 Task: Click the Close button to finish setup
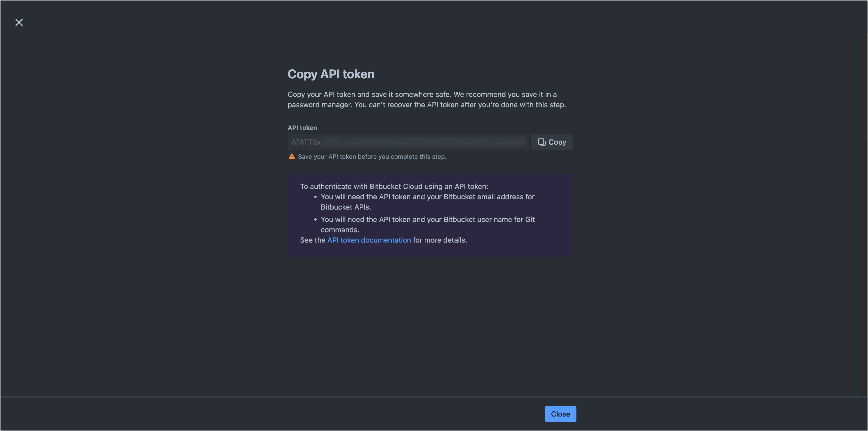560,414
